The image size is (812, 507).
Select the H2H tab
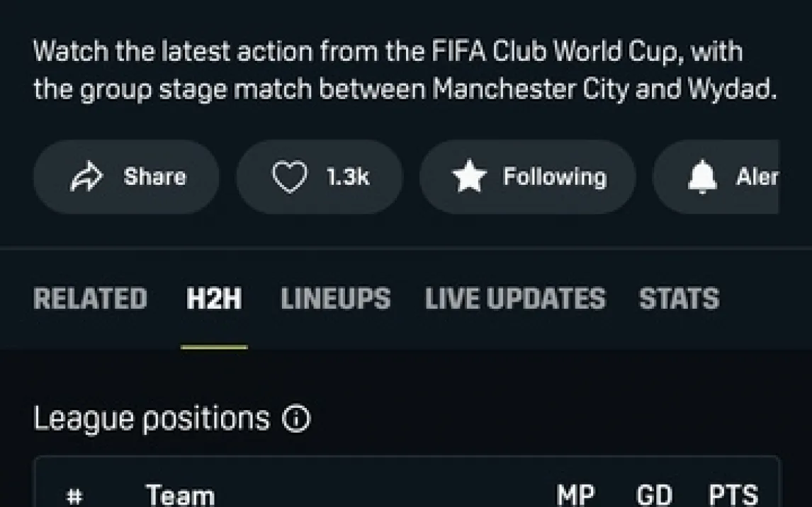coord(214,299)
